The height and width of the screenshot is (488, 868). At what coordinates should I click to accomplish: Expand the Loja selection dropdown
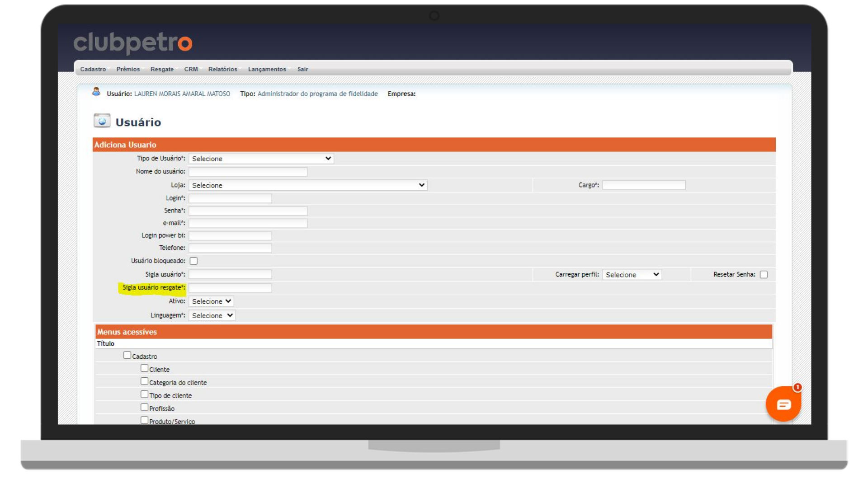tap(307, 185)
